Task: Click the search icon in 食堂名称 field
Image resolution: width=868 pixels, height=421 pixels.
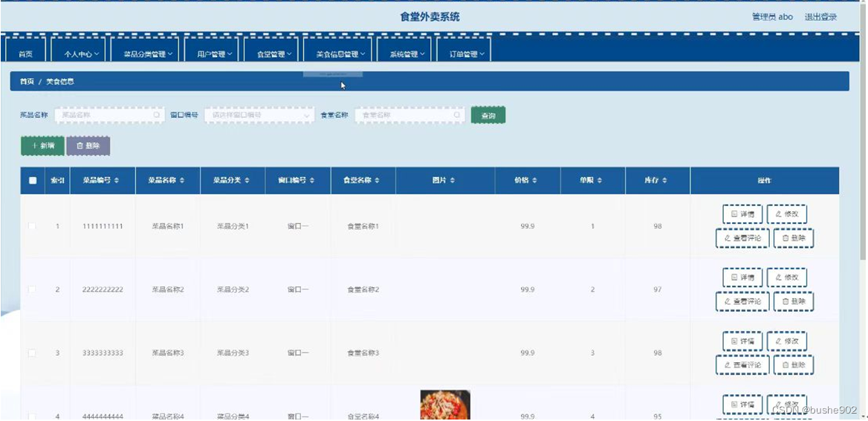Action: [457, 115]
